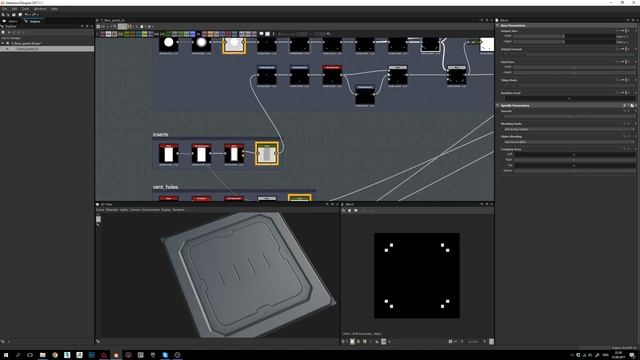Select the highlighted graph row in Explorer

coord(47,49)
